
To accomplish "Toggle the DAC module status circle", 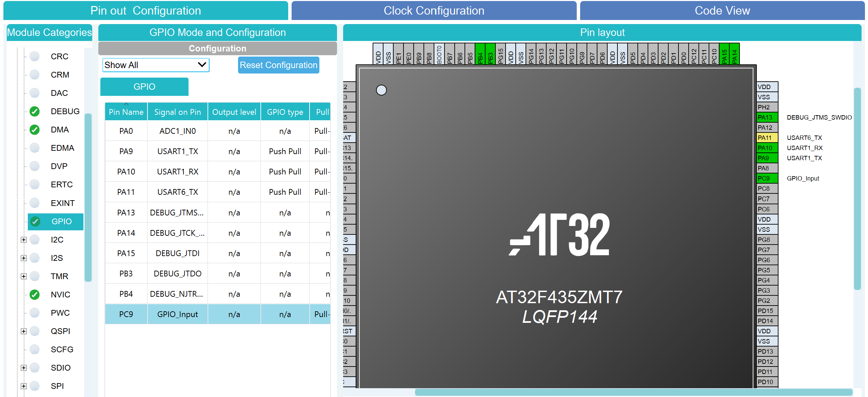I will tap(35, 93).
